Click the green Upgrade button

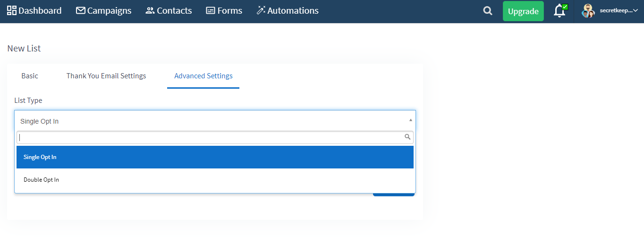[x=523, y=11]
